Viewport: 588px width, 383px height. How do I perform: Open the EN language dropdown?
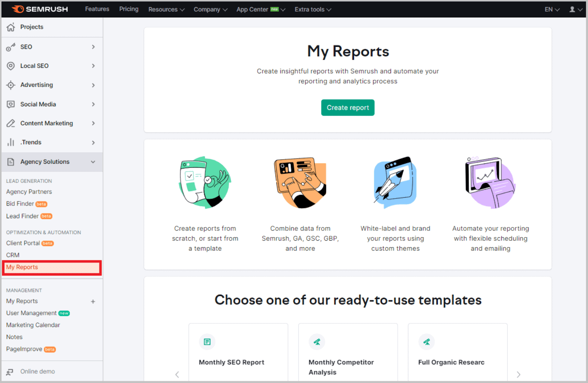(x=552, y=9)
